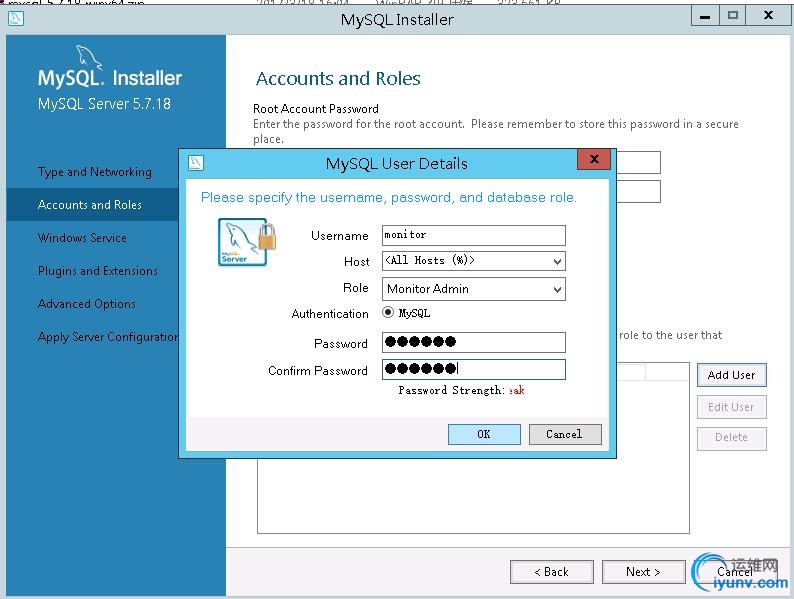The height and width of the screenshot is (599, 794).
Task: Select the Advanced Options step
Action: coord(87,304)
